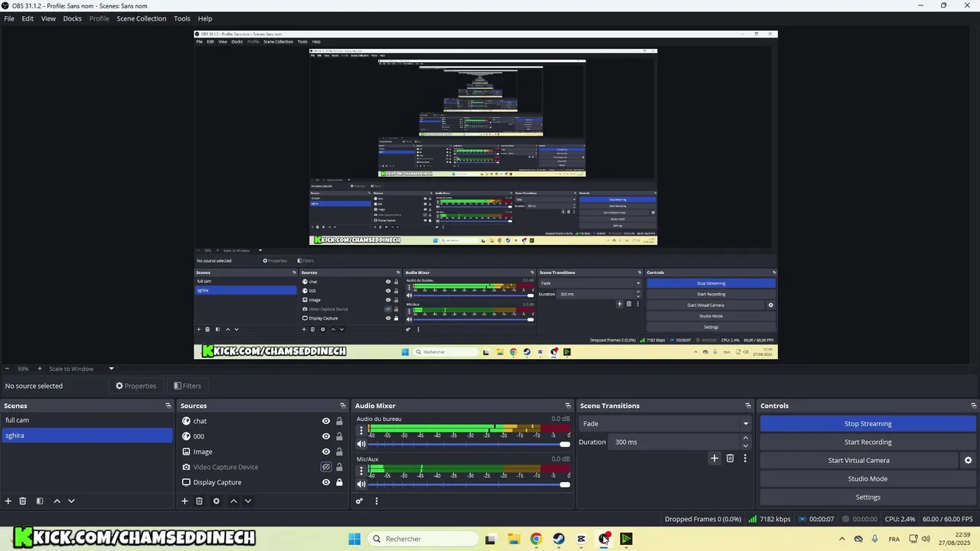Hide the Display Capture source

click(326, 482)
